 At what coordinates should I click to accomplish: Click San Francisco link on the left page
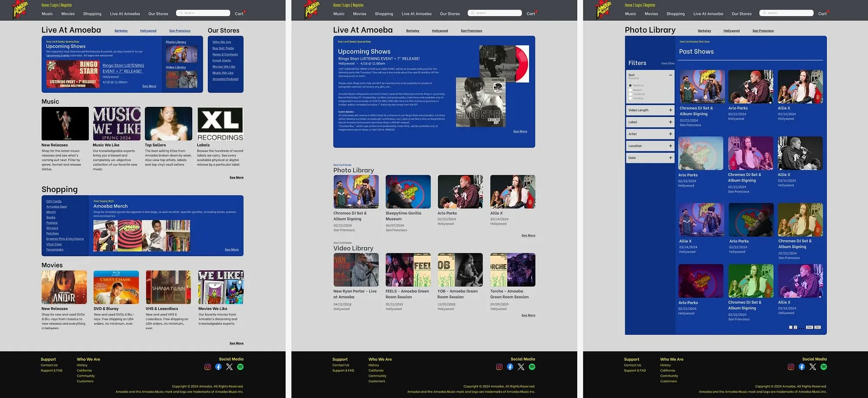coord(180,31)
